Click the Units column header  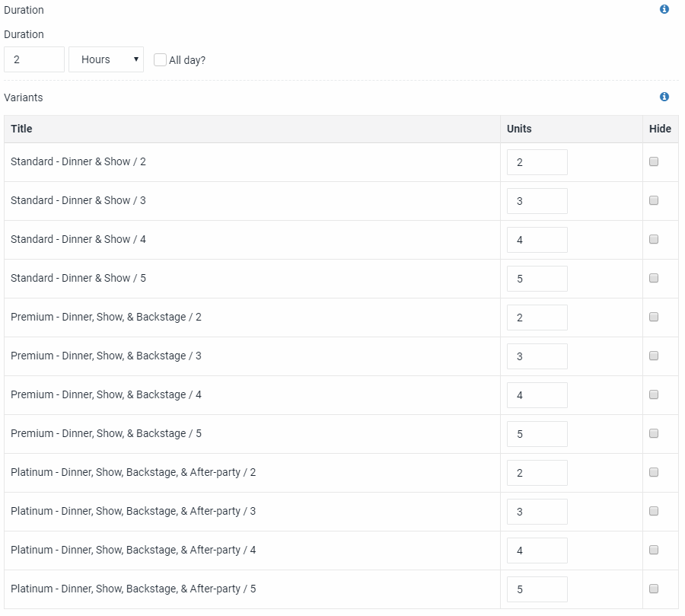coord(519,129)
